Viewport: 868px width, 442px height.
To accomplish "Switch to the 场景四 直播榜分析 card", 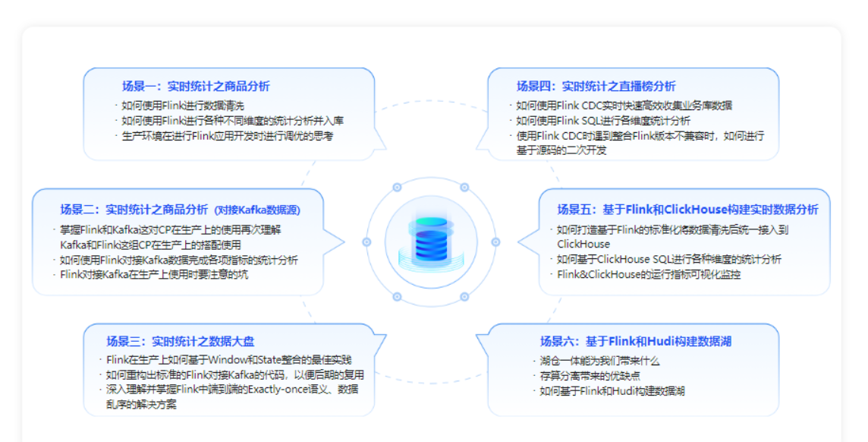I will pyautogui.click(x=596, y=85).
